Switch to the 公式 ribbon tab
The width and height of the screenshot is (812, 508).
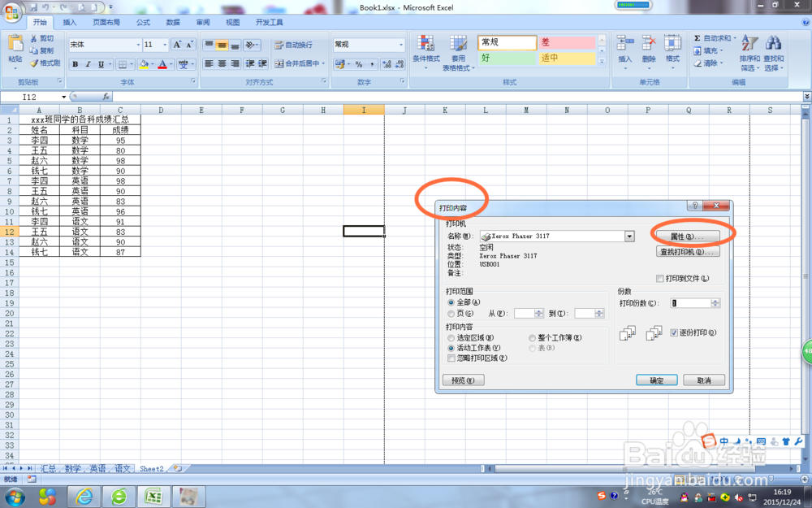(143, 22)
